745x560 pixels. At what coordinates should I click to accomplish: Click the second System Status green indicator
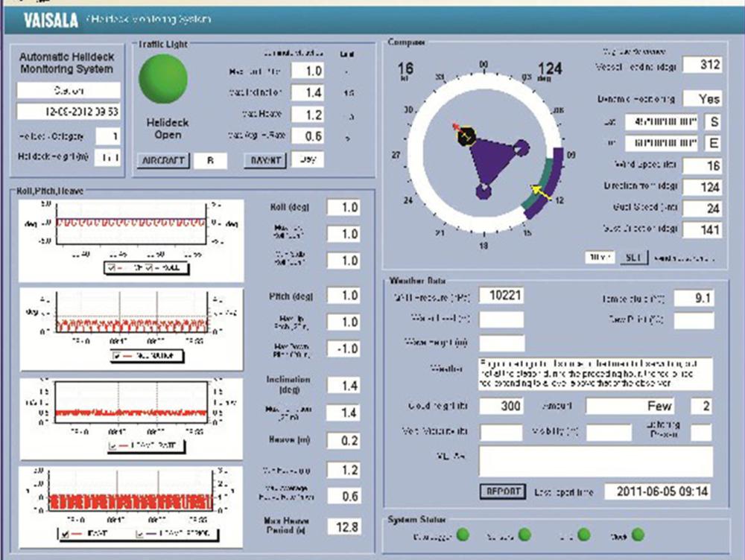click(524, 534)
